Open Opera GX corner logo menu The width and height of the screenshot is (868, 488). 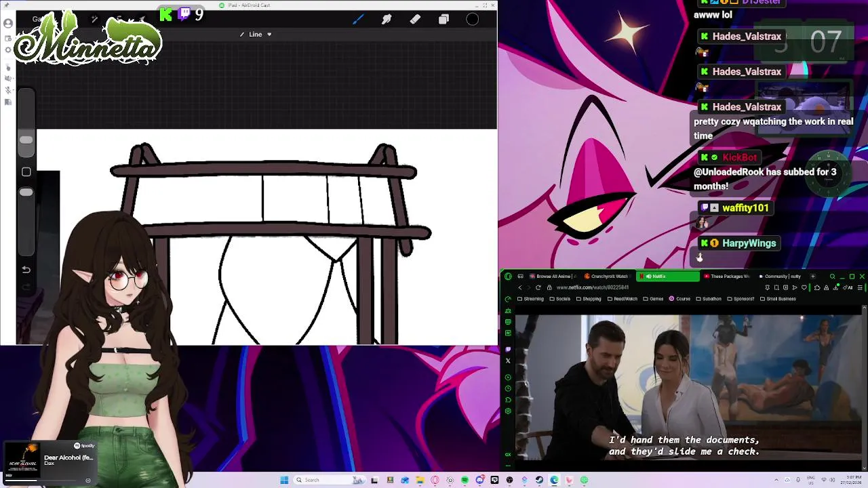[x=508, y=276]
